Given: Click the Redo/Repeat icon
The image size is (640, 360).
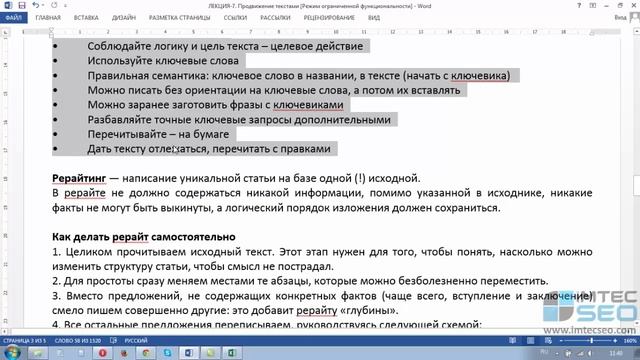Looking at the screenshot, I should tap(54, 5).
